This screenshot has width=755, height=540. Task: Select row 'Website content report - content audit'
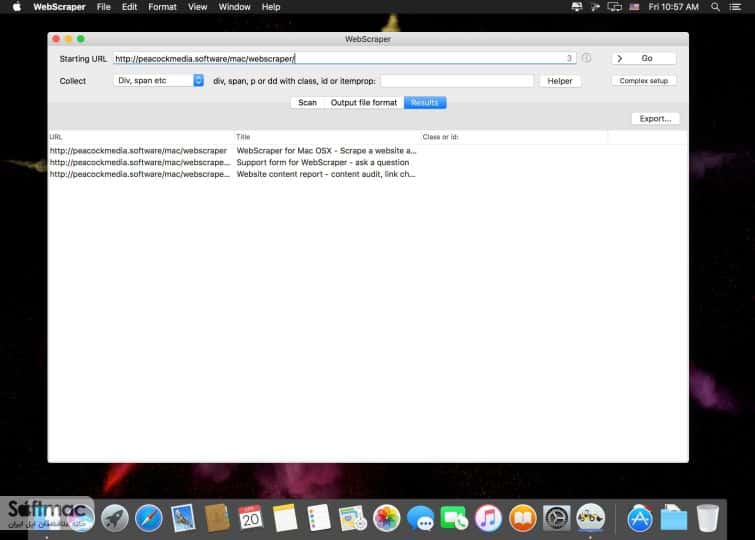point(368,174)
